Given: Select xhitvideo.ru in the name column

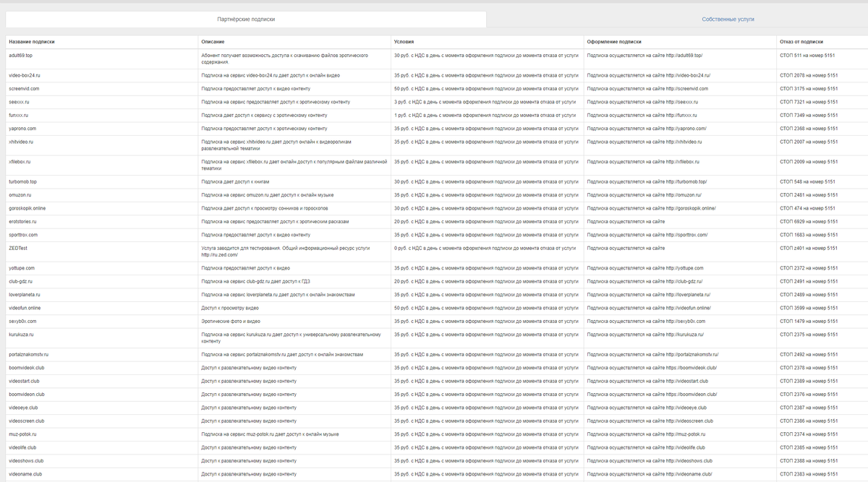Looking at the screenshot, I should [x=21, y=142].
